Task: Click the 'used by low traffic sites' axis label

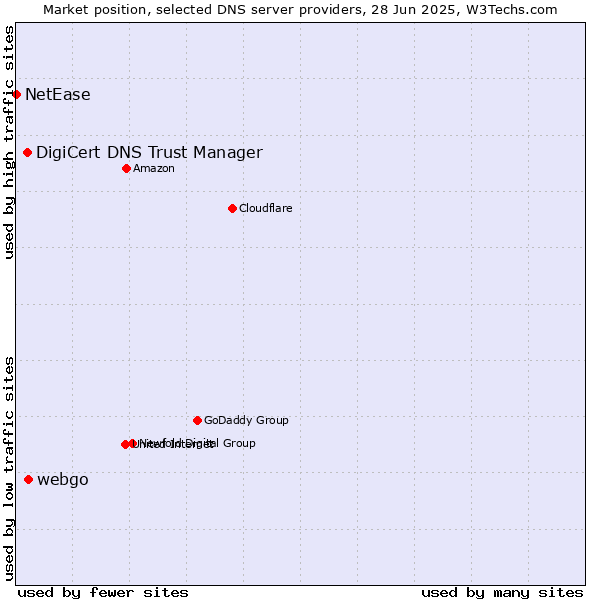Action: pos(9,470)
